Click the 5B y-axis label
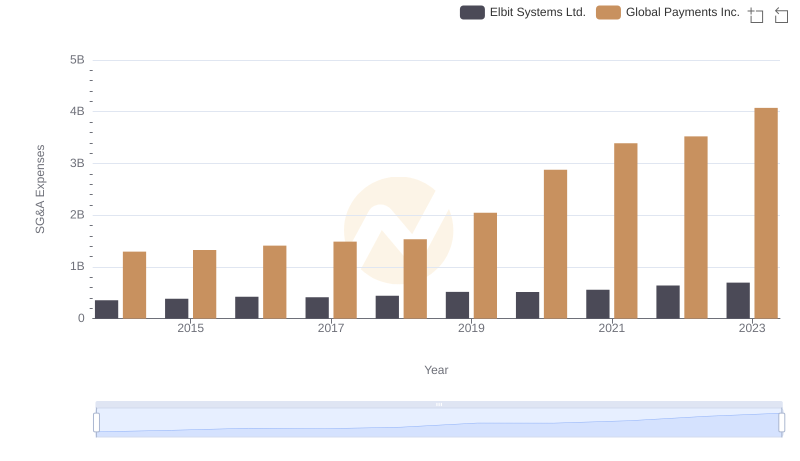 tap(77, 60)
